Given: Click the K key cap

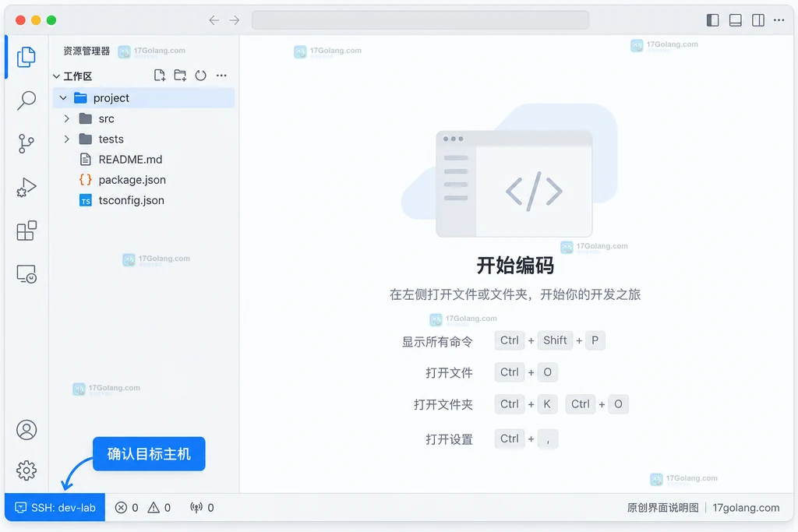Looking at the screenshot, I should [x=547, y=403].
